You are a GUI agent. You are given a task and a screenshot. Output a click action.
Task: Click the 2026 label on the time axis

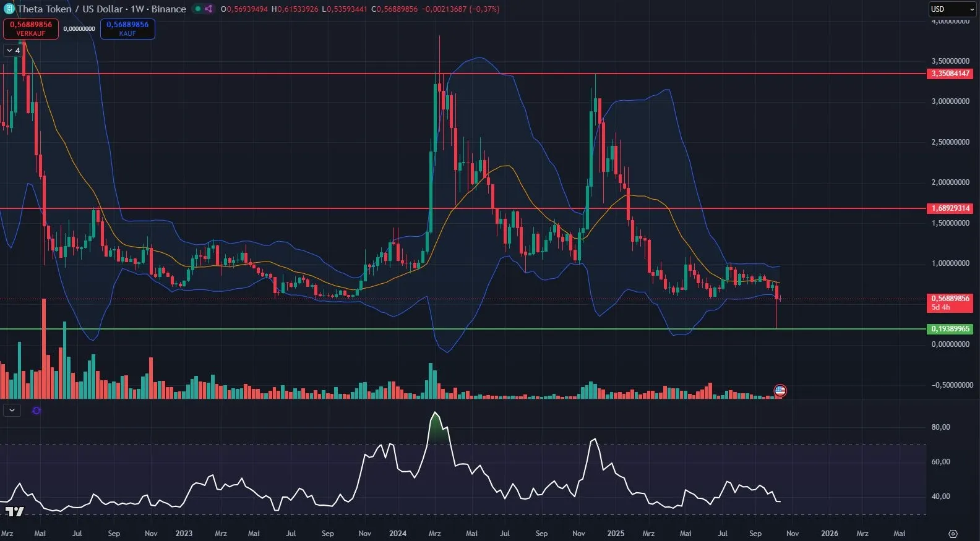click(x=829, y=533)
